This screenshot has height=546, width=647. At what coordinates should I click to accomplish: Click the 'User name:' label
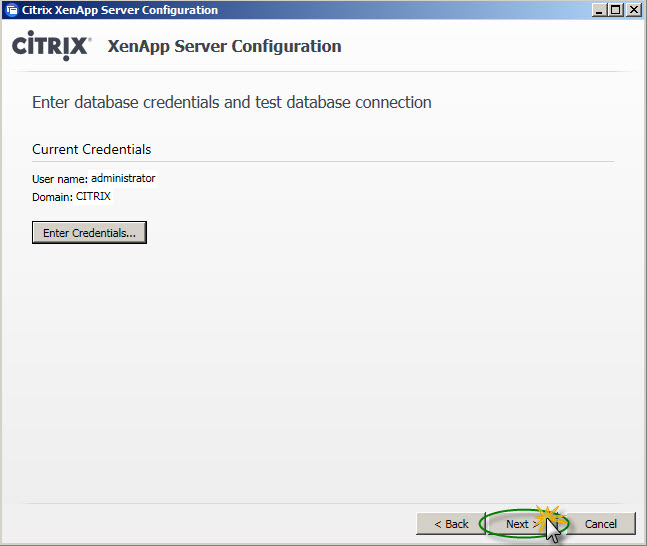click(x=60, y=179)
